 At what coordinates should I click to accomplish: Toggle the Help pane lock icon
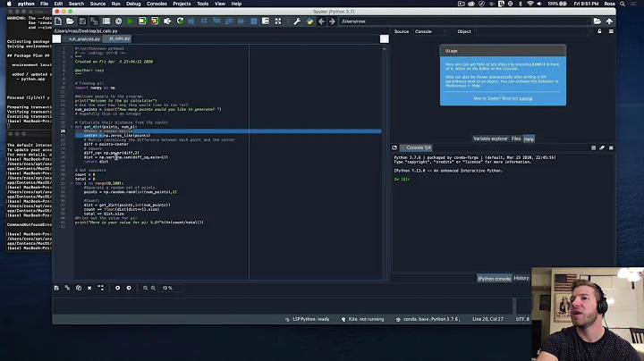coord(599,31)
